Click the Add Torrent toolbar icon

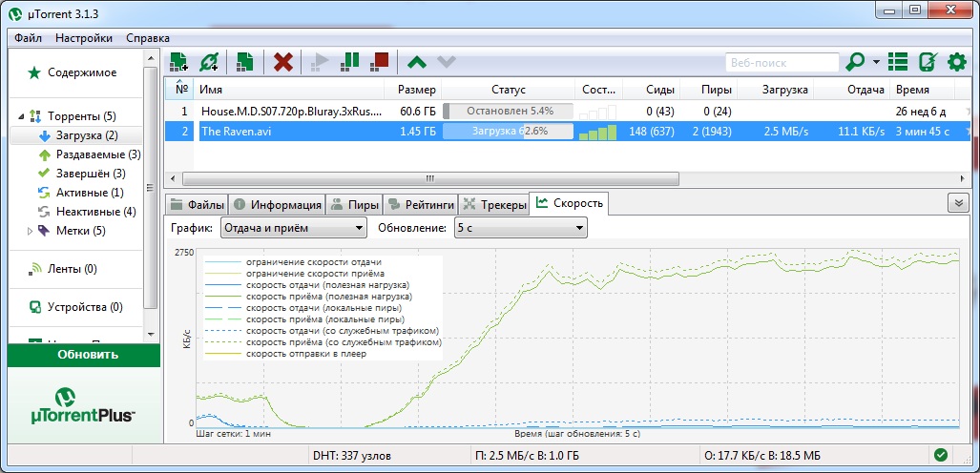pos(178,63)
